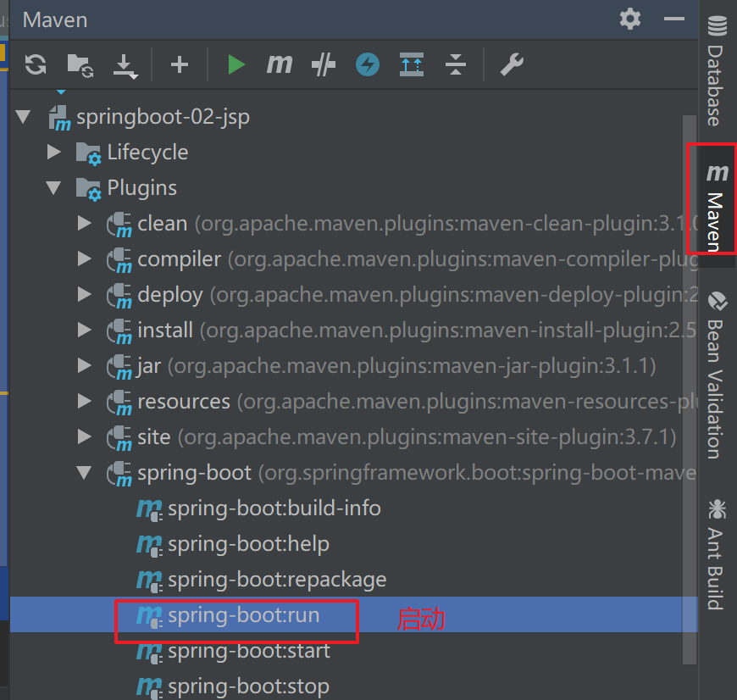Click Generate Sources and Update Folders icon

tap(80, 65)
